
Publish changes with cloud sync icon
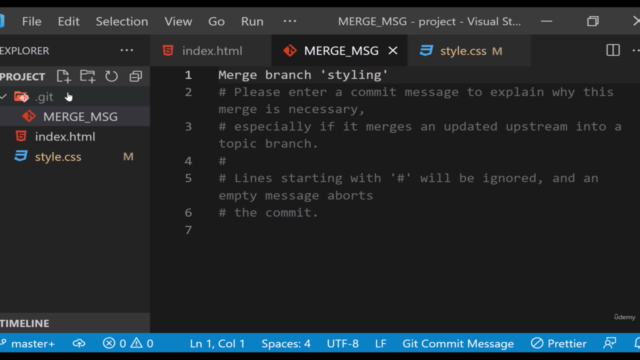(x=79, y=344)
